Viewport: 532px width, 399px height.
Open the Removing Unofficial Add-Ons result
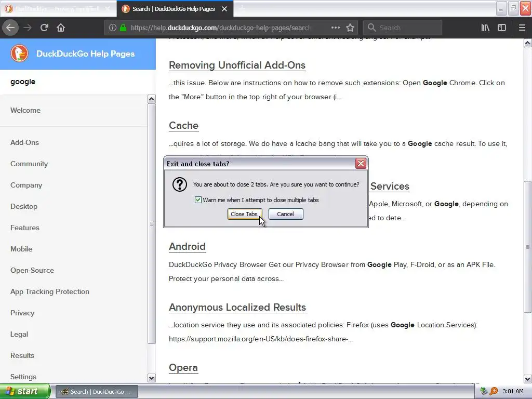237,65
